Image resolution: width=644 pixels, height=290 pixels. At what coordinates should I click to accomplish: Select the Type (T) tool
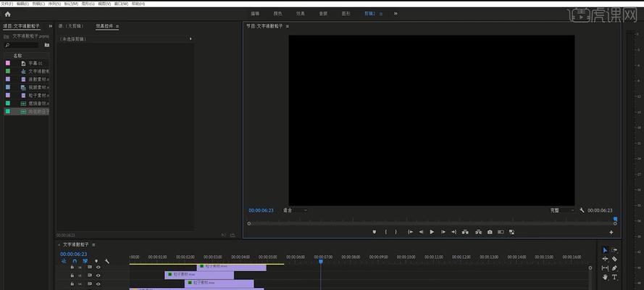tap(614, 277)
